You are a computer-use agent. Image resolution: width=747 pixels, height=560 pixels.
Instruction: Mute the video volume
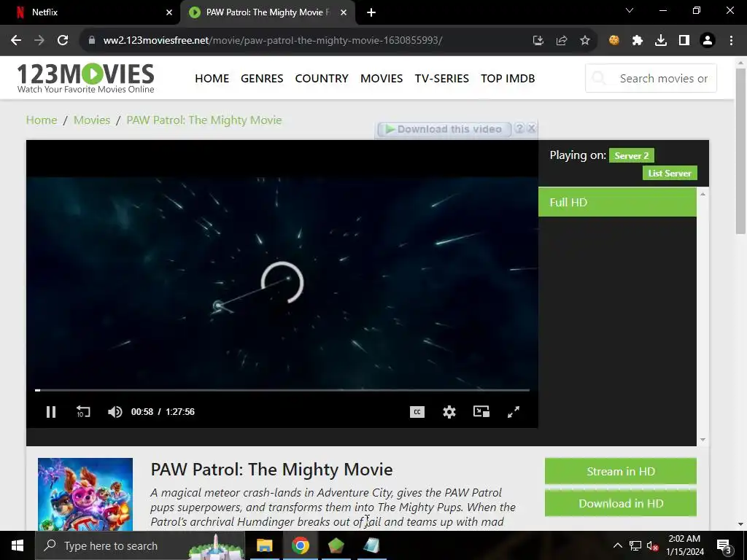click(x=115, y=412)
